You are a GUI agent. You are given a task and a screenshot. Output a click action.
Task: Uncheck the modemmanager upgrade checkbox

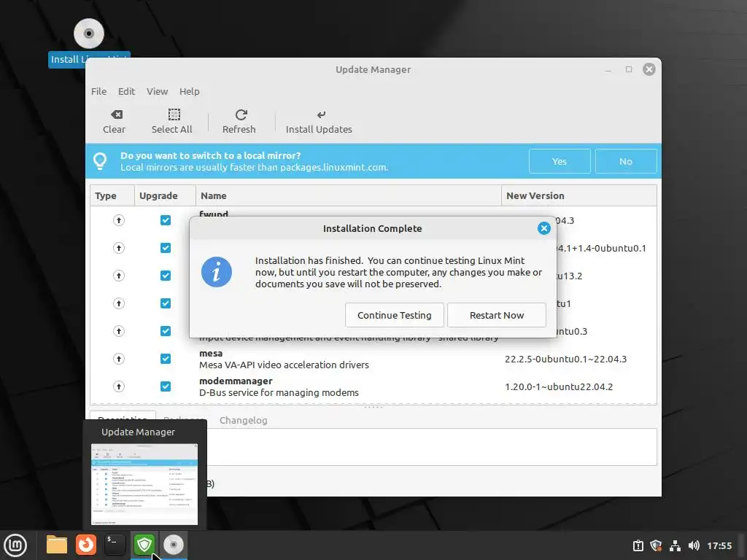(x=166, y=386)
